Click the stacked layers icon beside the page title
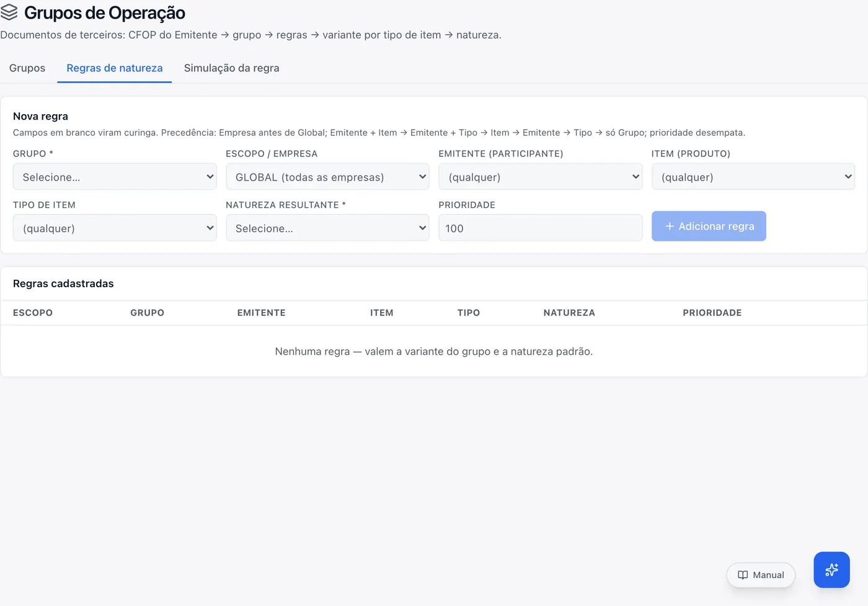The width and height of the screenshot is (868, 606). (9, 12)
